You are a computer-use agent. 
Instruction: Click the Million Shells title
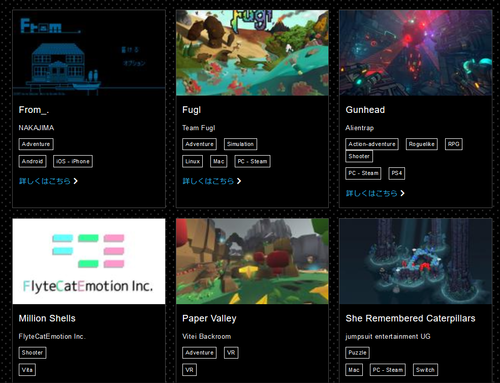coord(47,318)
